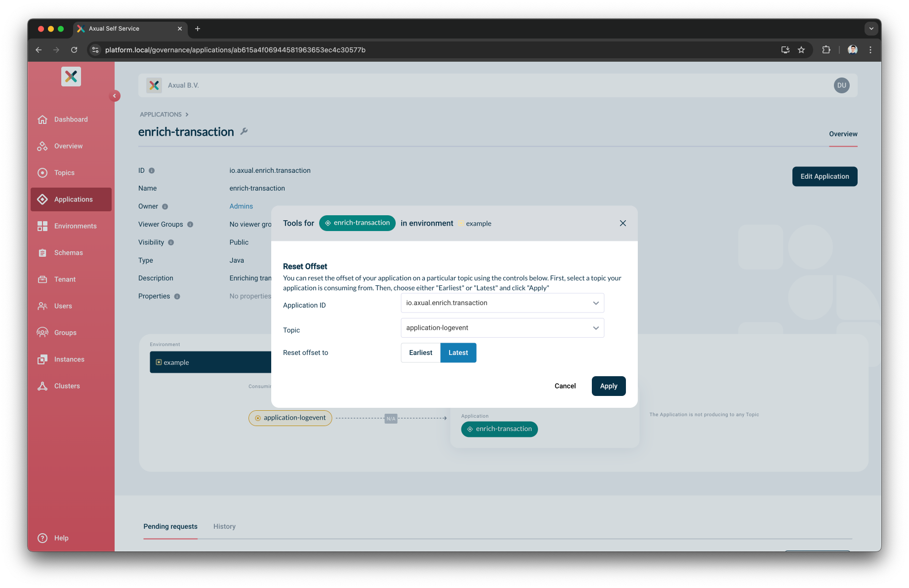This screenshot has width=909, height=588.
Task: Show info tooltip for Viewer Groups
Action: coord(190,225)
